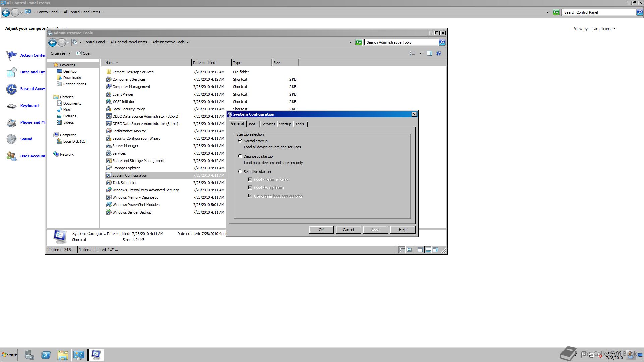Click the Open toolbar button

[84, 53]
